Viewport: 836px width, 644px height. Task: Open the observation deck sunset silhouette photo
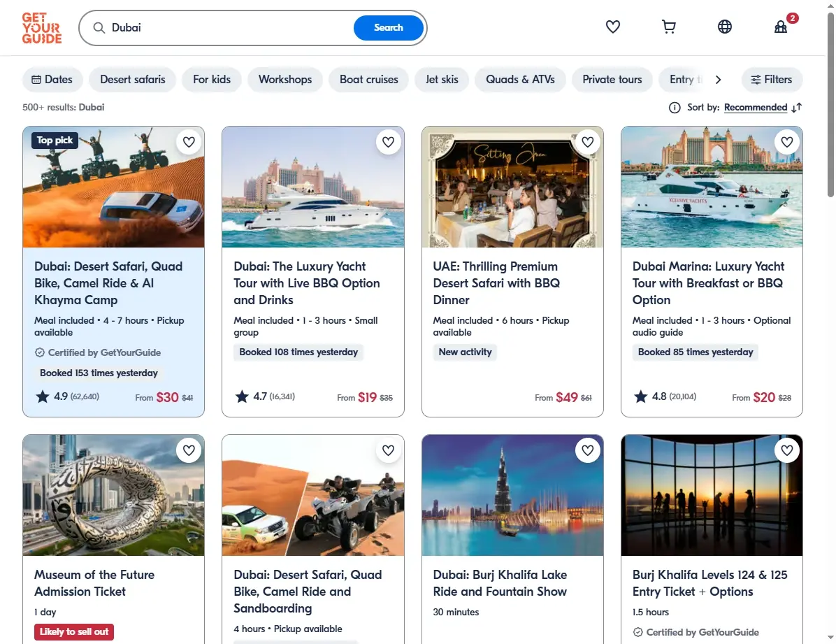712,495
